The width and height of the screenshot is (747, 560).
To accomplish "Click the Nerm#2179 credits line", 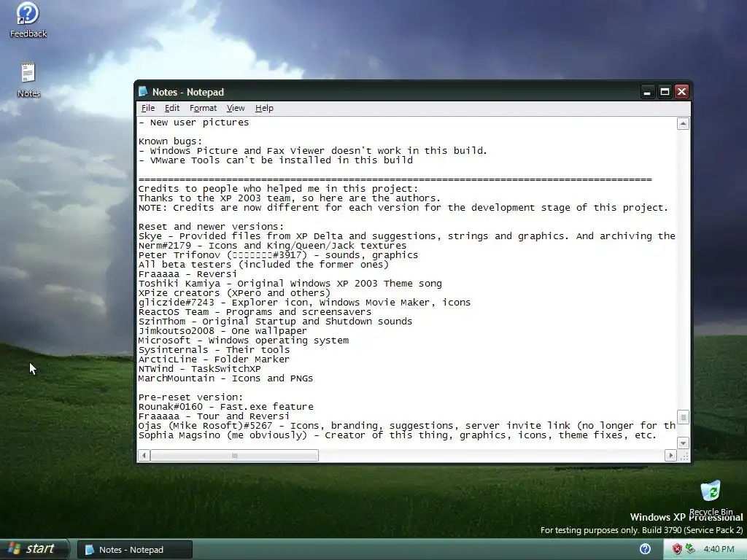I will 273,246.
